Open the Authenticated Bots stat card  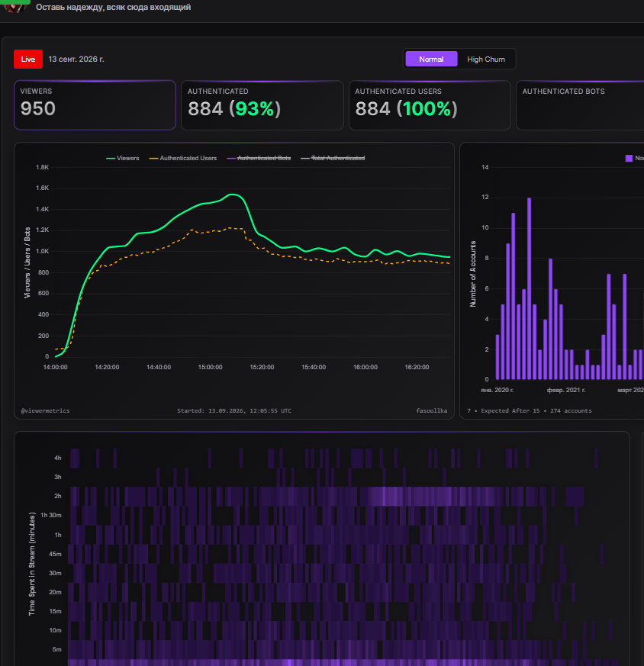580,105
